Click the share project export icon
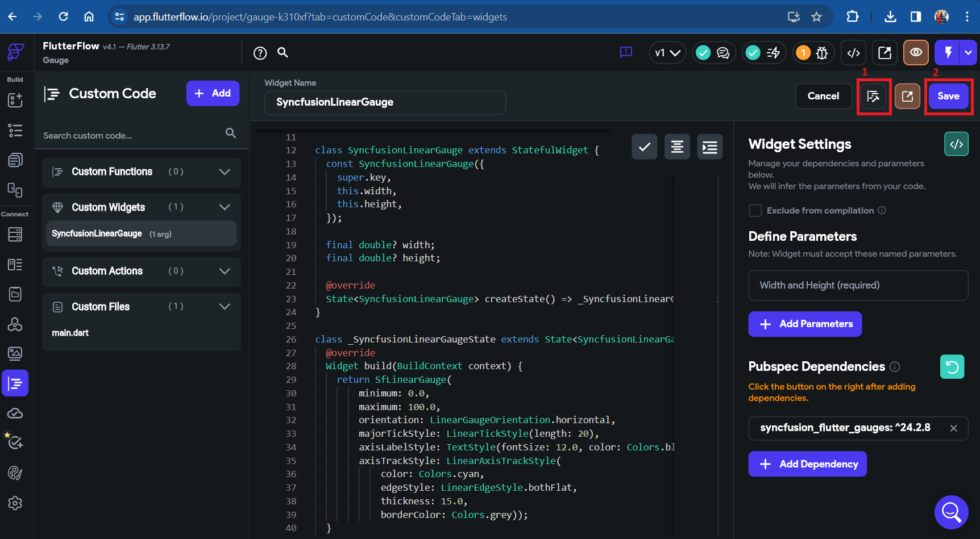The height and width of the screenshot is (539, 980). pos(885,53)
